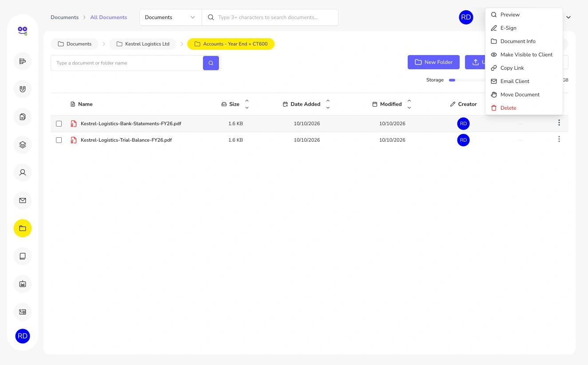Expand the chevron beside the top-right menu
This screenshot has height=365, width=588.
[x=568, y=17]
